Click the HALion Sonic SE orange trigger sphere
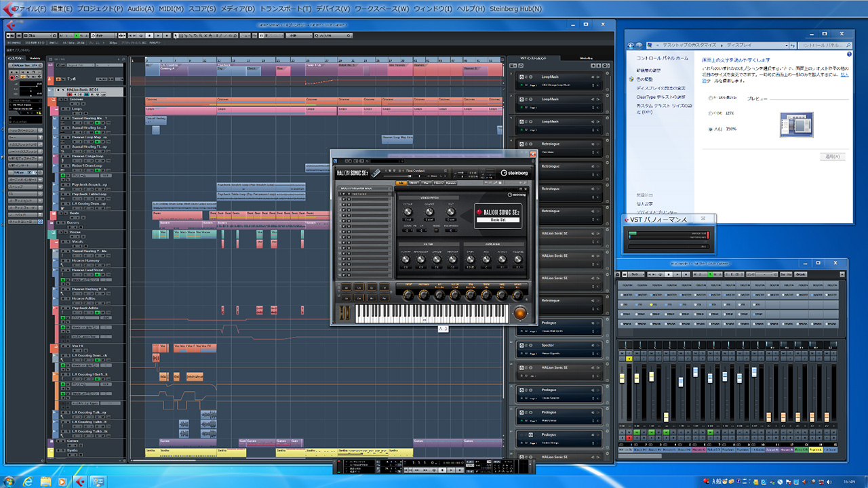This screenshot has width=868, height=488. (x=520, y=313)
